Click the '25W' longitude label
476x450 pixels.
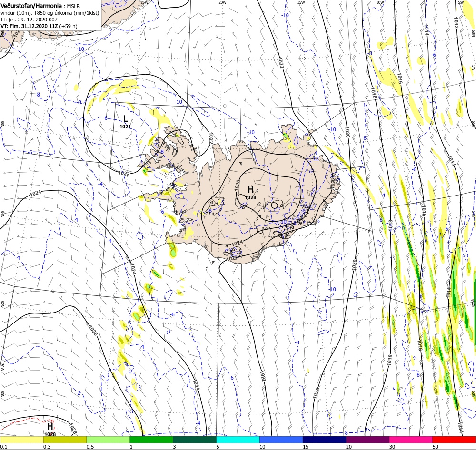point(145,2)
